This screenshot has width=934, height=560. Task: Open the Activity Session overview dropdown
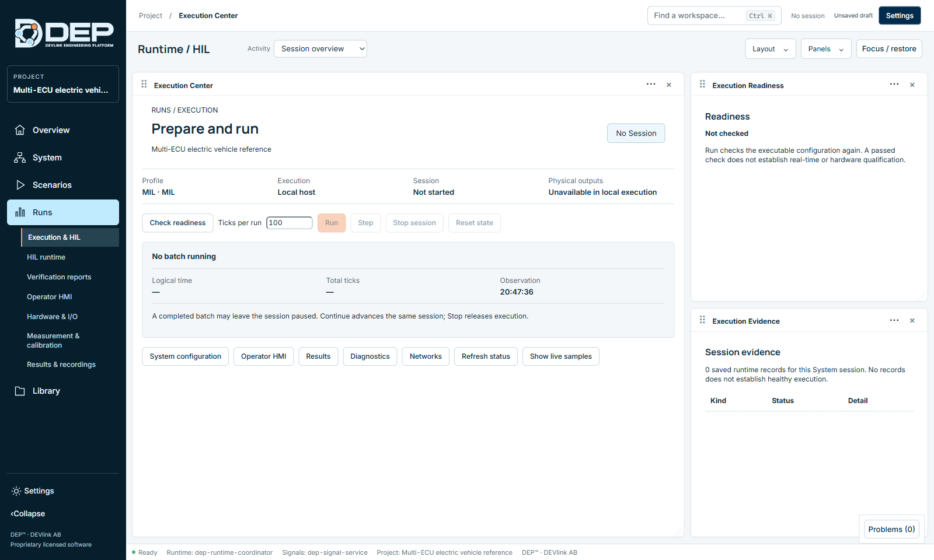tap(320, 49)
